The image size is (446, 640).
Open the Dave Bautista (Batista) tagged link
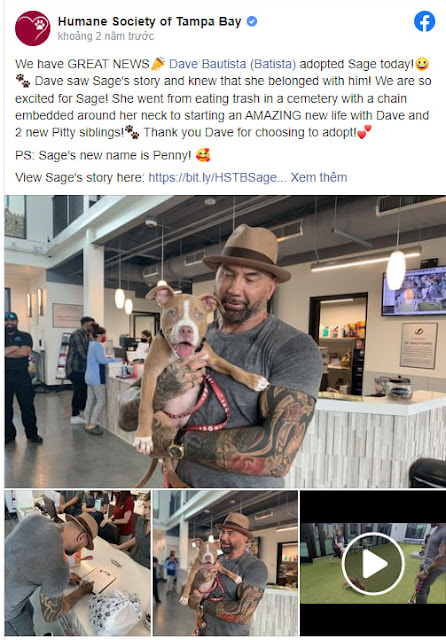tap(232, 64)
